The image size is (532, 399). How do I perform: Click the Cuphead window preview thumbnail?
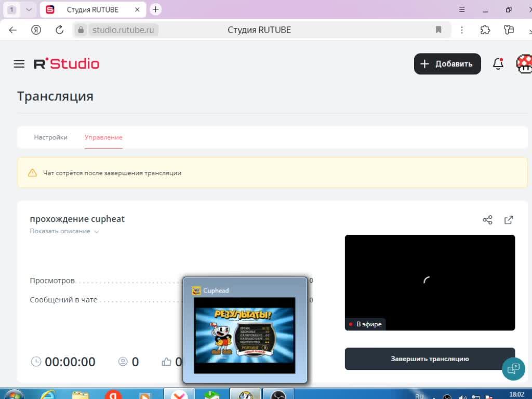click(244, 335)
